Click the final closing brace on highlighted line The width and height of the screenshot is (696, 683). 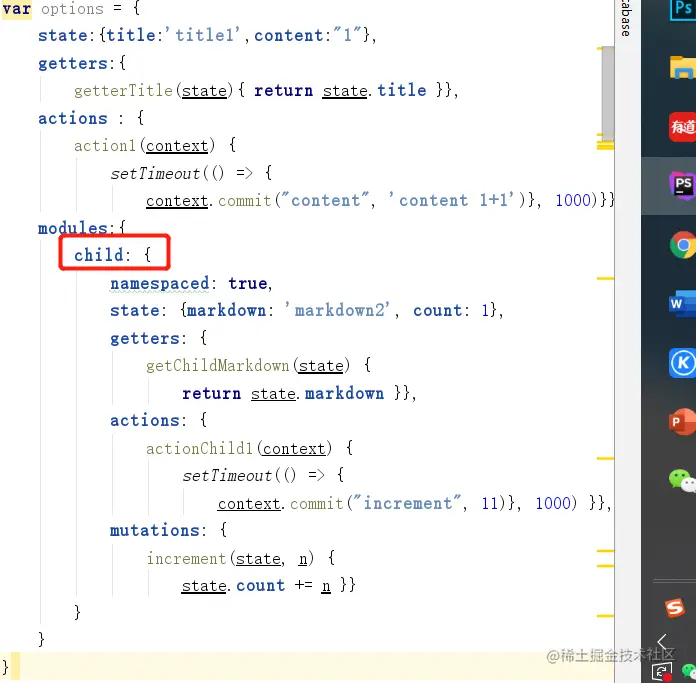[x=5, y=667]
